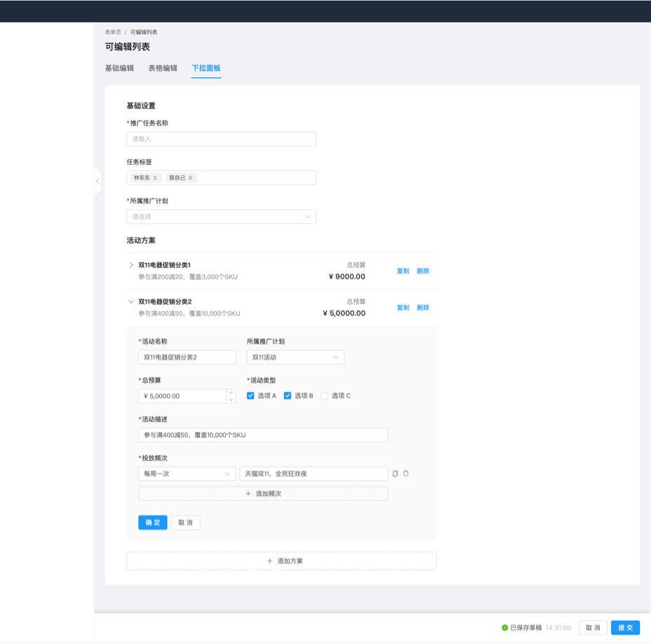Increase 总预算 with the up stepper arrow
This screenshot has height=644, width=651.
[231, 393]
